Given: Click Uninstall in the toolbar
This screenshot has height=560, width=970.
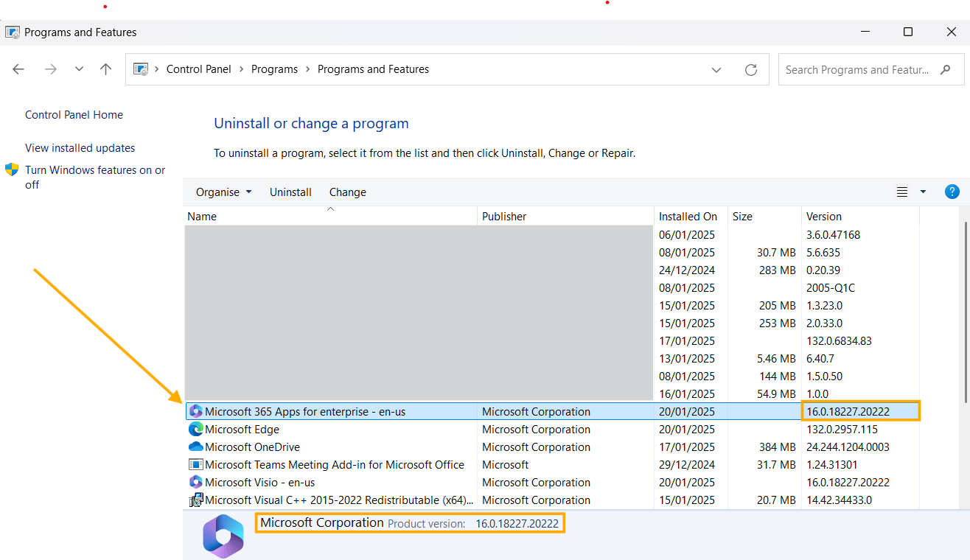Looking at the screenshot, I should (290, 192).
